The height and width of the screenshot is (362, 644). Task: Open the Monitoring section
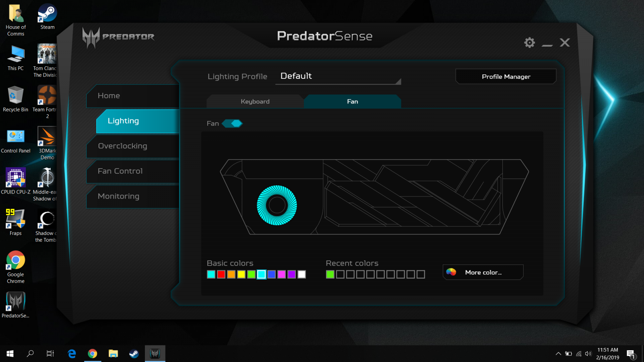tap(133, 196)
